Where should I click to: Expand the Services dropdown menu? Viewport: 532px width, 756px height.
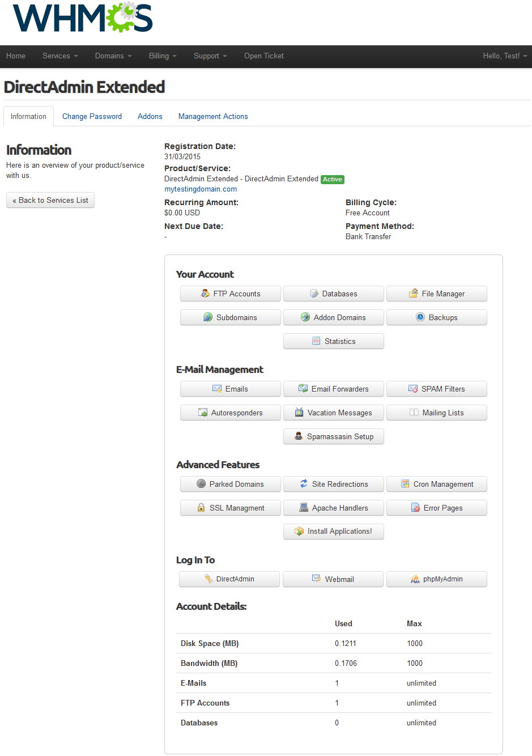[60, 56]
